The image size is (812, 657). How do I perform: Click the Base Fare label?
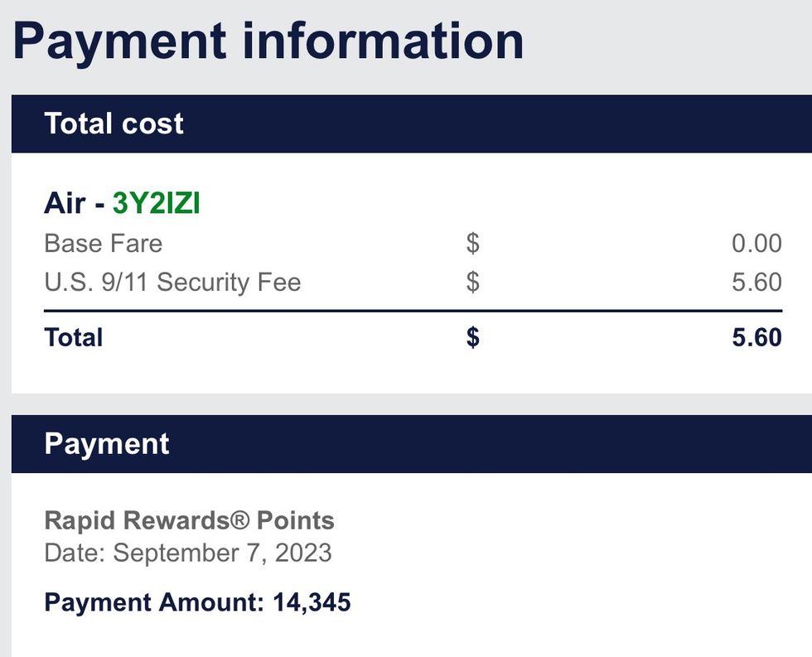coord(103,244)
